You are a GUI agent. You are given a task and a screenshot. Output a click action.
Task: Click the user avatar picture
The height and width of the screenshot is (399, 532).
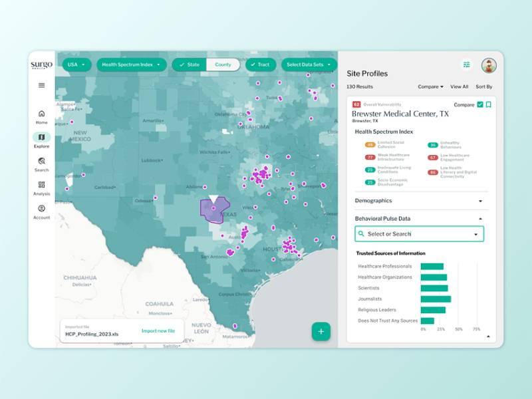[489, 65]
